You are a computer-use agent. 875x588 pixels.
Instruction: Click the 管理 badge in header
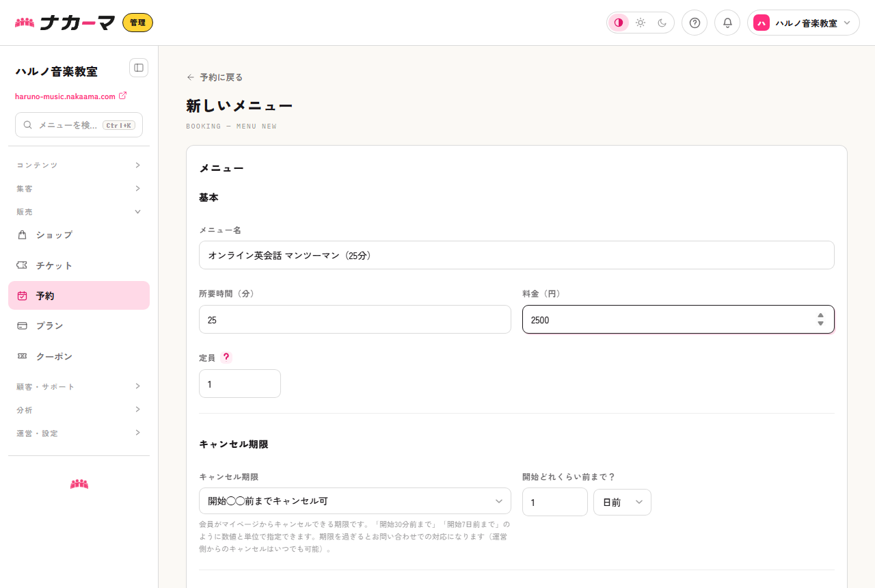tap(137, 23)
